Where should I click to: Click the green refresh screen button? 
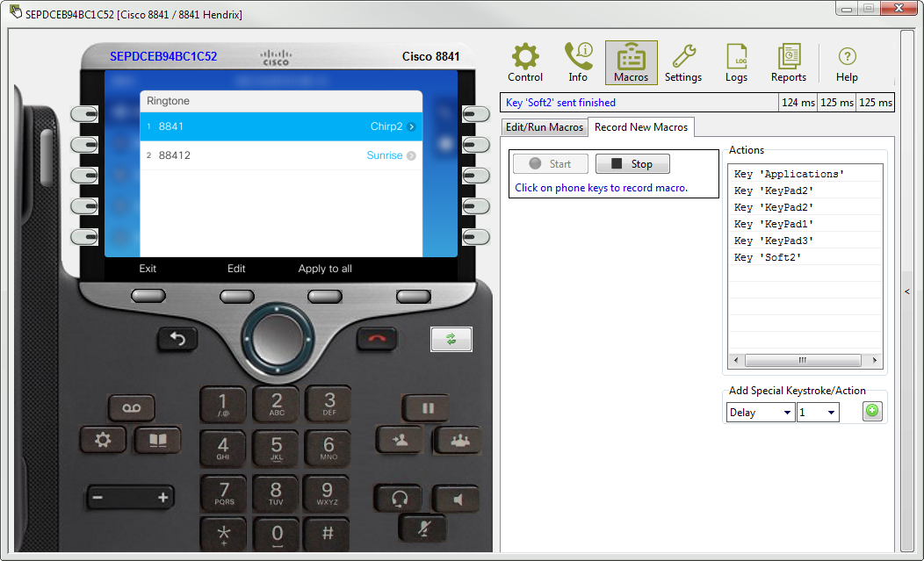451,339
